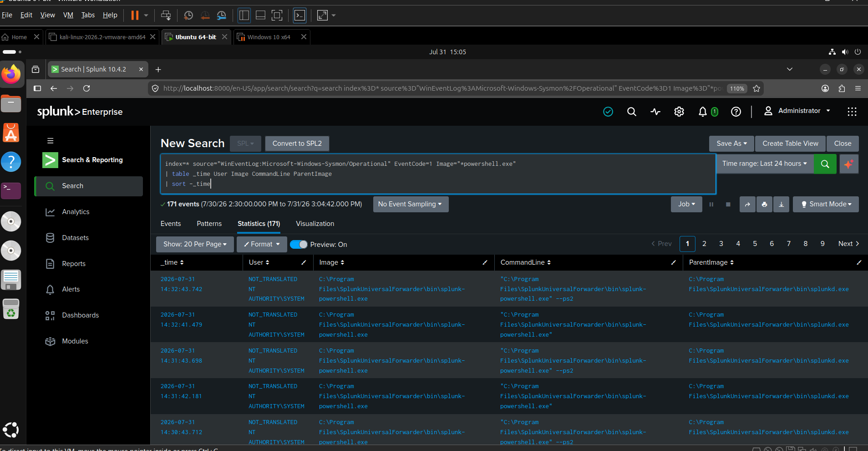Run the search with the green magnifier button
Screen dimensions: 868x451
(x=825, y=164)
